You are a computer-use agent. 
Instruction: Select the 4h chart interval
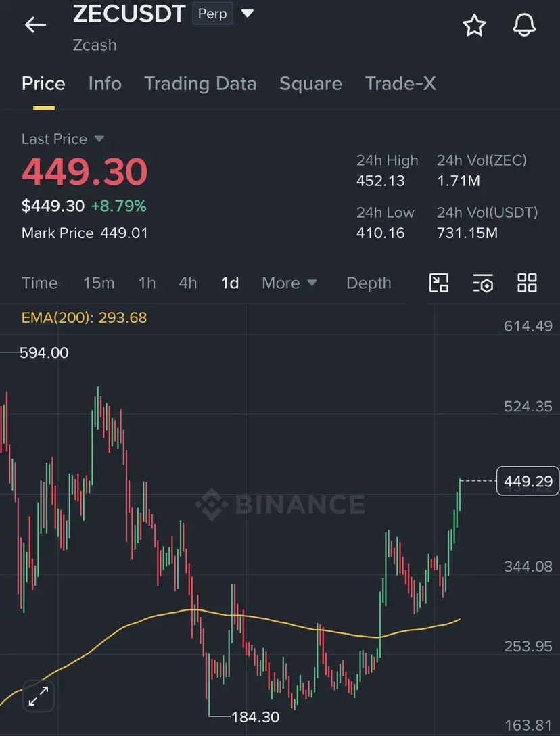pos(188,283)
